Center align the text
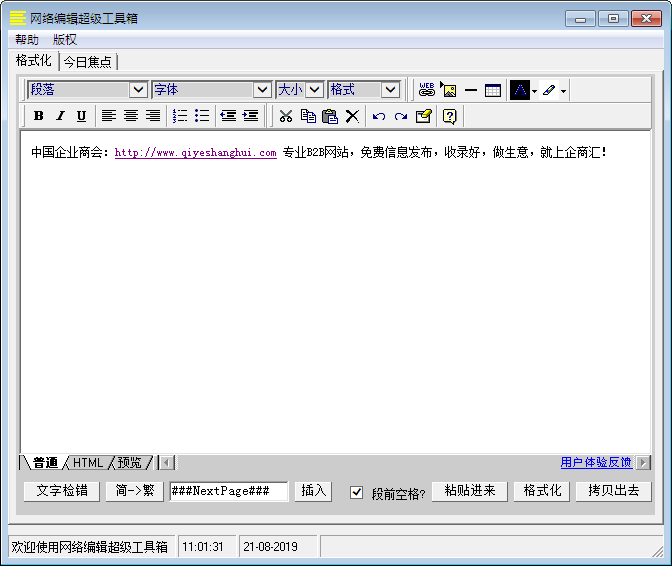This screenshot has height=566, width=672. 130,116
